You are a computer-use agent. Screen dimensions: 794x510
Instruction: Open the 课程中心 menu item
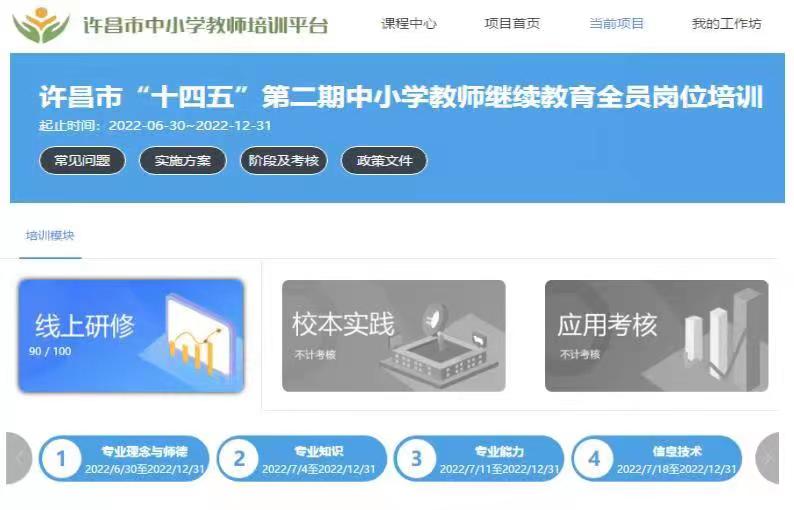409,23
